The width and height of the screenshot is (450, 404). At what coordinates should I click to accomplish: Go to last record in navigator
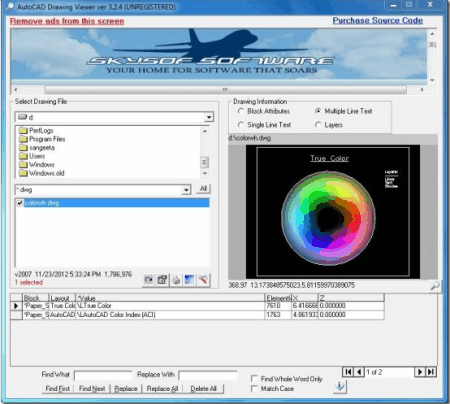point(431,372)
